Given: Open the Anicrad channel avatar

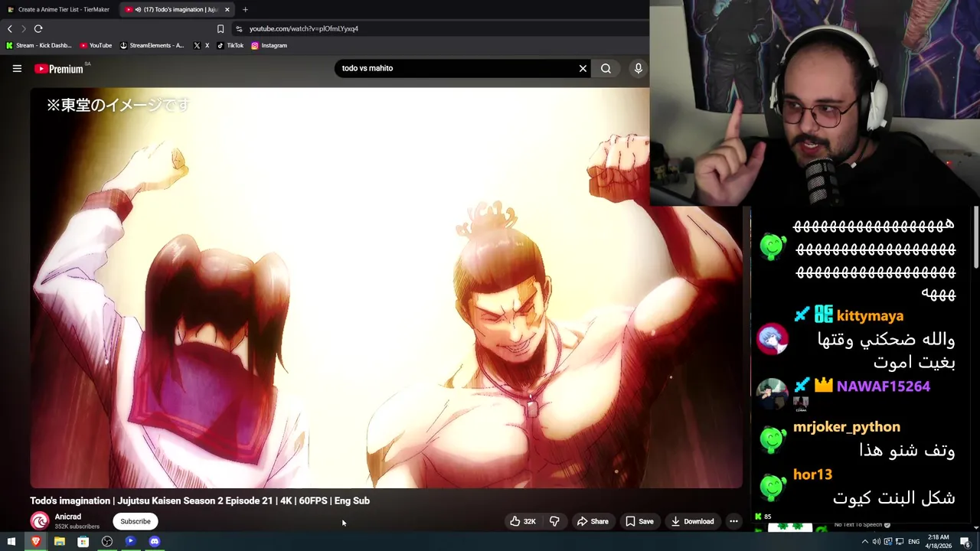Looking at the screenshot, I should tap(39, 521).
